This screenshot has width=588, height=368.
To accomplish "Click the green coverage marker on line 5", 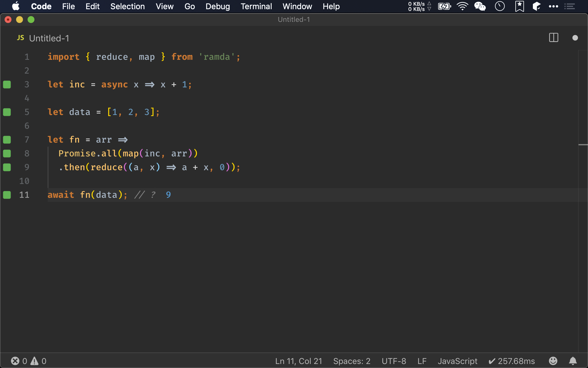I will click(7, 112).
